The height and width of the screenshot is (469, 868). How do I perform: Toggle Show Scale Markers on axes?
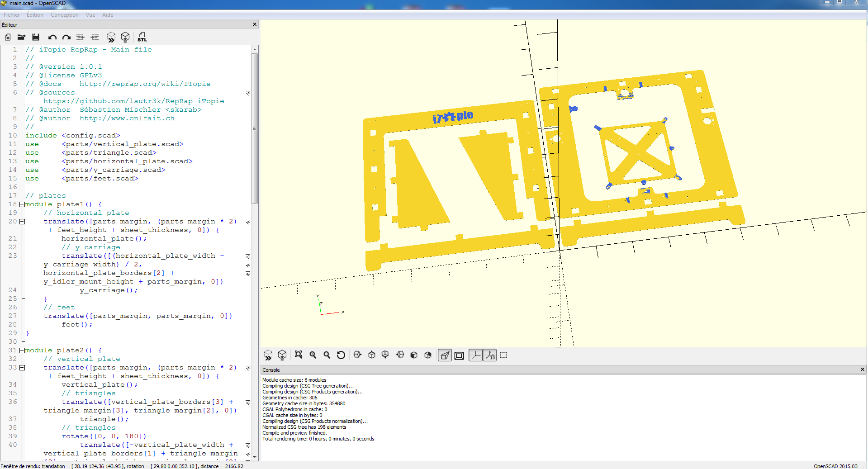[490, 355]
